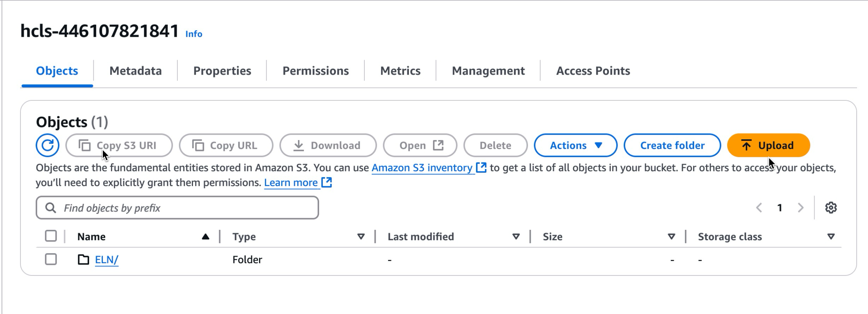Viewport: 868px width, 314px height.
Task: Click the Copy URL button
Action: (226, 145)
